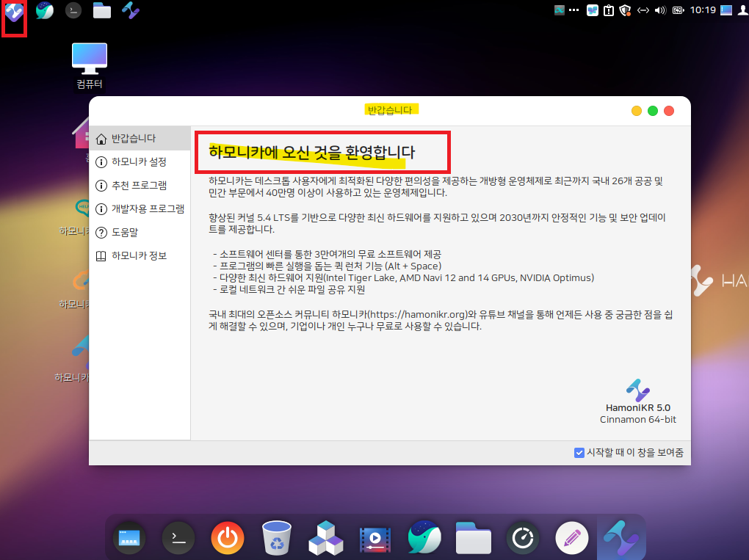Open the user account tray icon
The image size is (749, 560).
(743, 10)
